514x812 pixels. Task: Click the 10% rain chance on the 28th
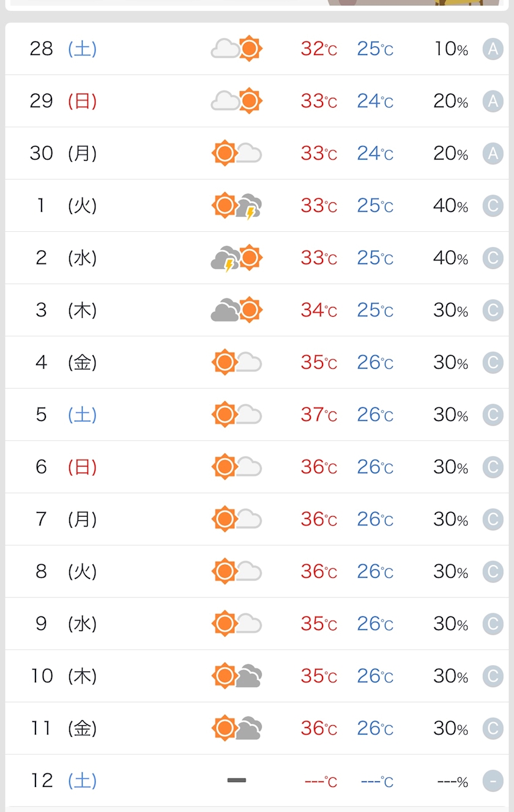click(x=451, y=49)
